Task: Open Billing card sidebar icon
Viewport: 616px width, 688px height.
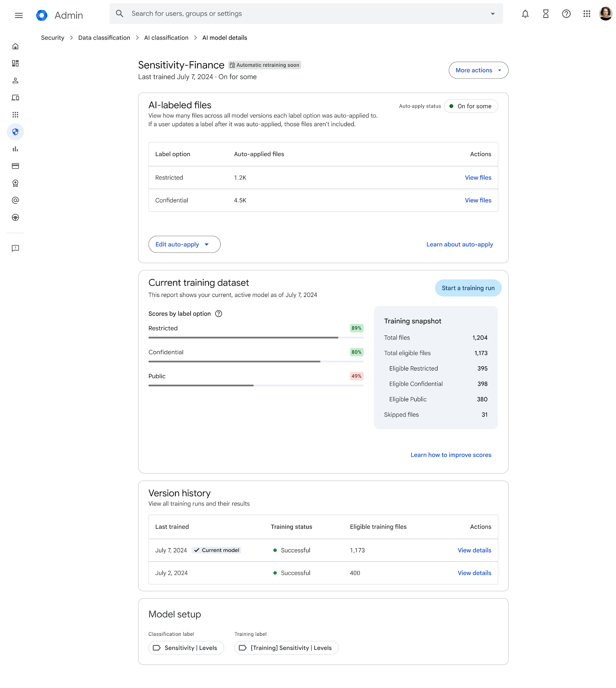Action: coord(15,166)
